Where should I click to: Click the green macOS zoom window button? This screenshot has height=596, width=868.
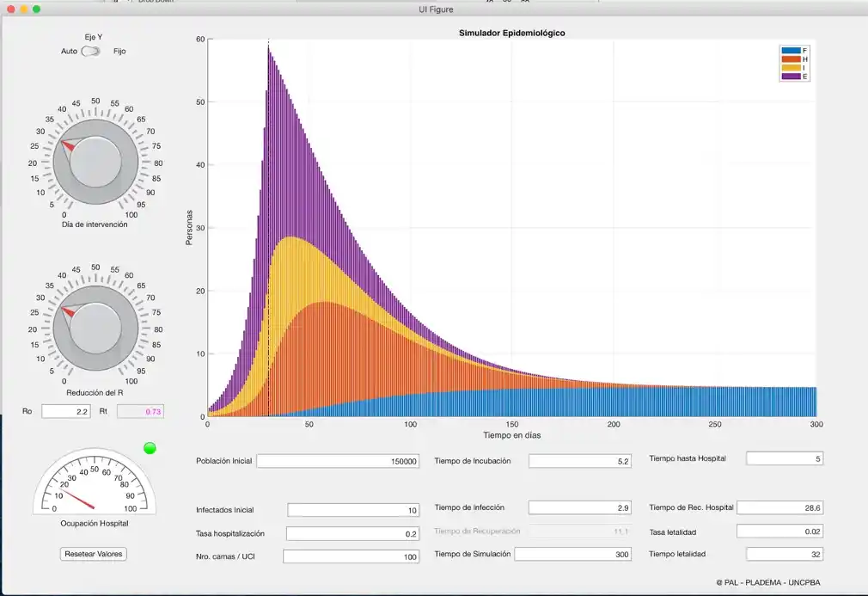coord(36,9)
